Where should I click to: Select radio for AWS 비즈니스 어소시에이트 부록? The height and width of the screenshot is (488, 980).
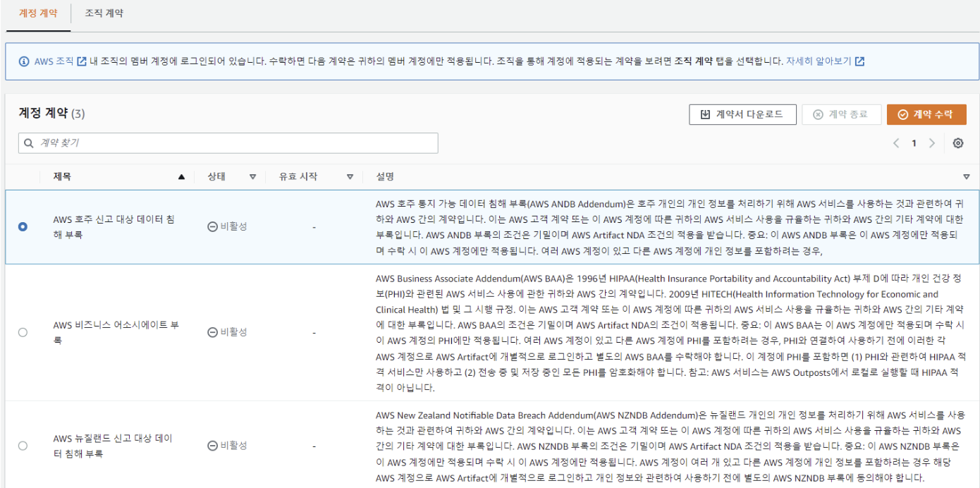23,332
